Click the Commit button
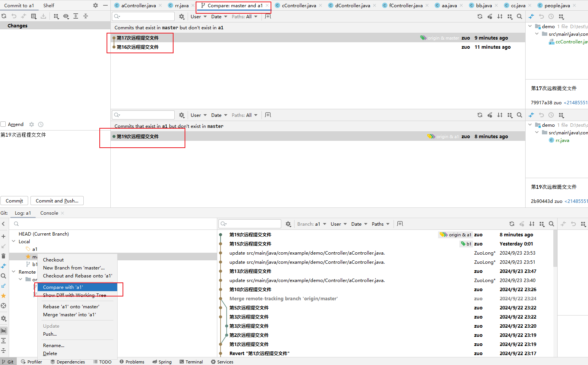The height and width of the screenshot is (365, 588). pos(14,201)
